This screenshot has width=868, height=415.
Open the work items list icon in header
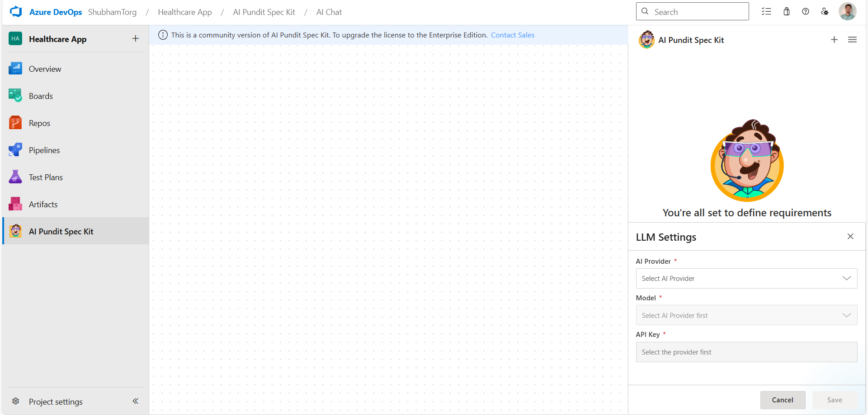point(766,12)
